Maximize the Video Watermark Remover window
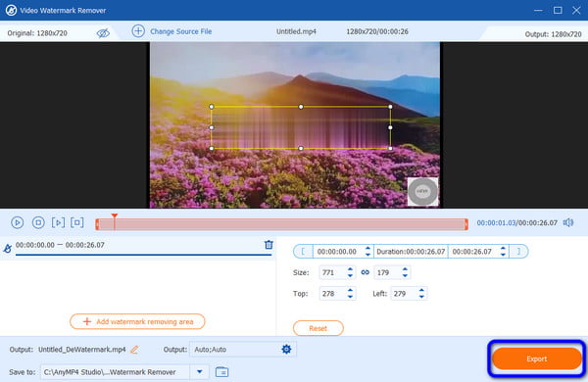Viewport: 588px width, 382px height. tap(558, 10)
